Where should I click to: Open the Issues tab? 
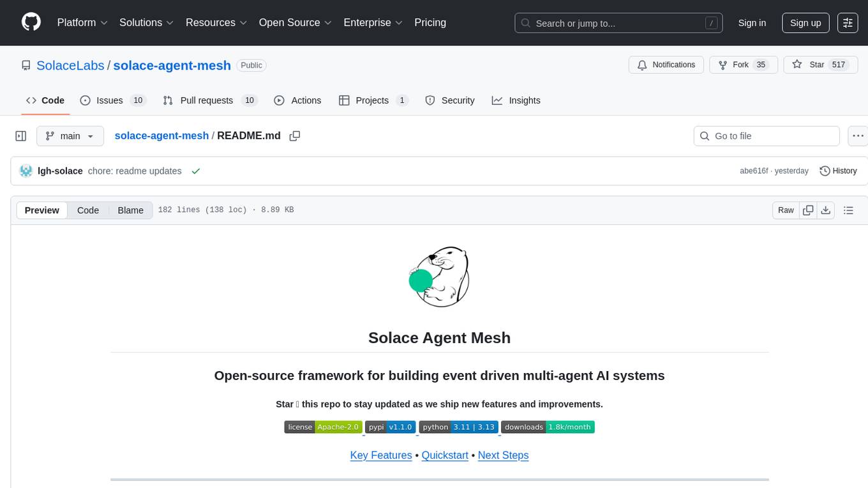tap(113, 100)
